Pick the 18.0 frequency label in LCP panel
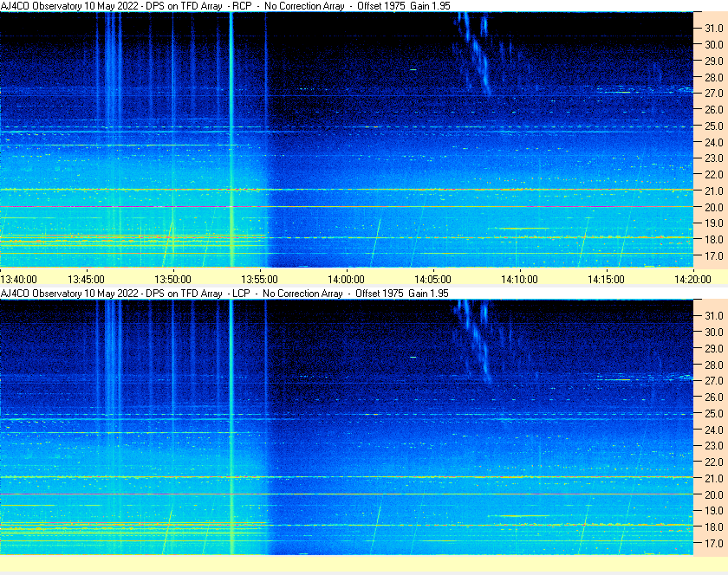This screenshot has height=575, width=728. tap(714, 527)
